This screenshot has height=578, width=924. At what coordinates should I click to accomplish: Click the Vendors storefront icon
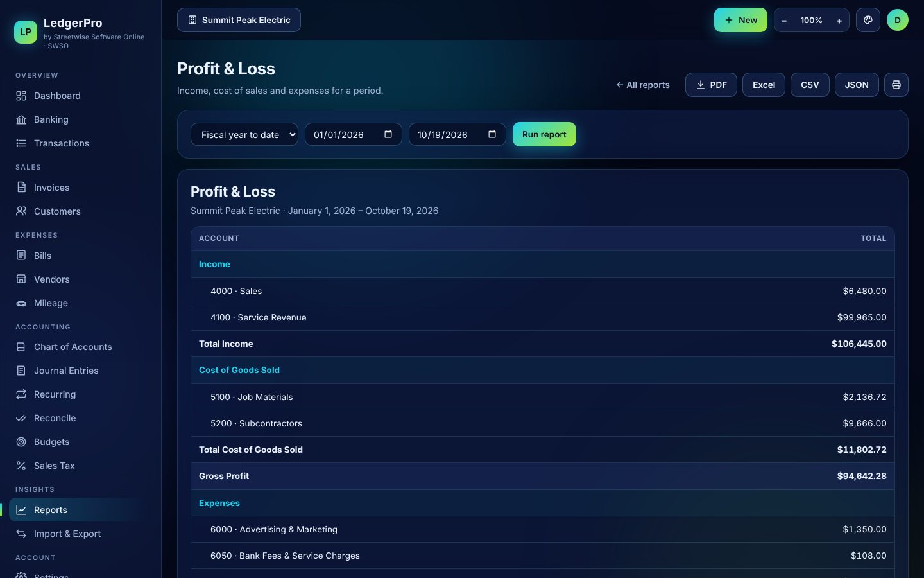(21, 279)
